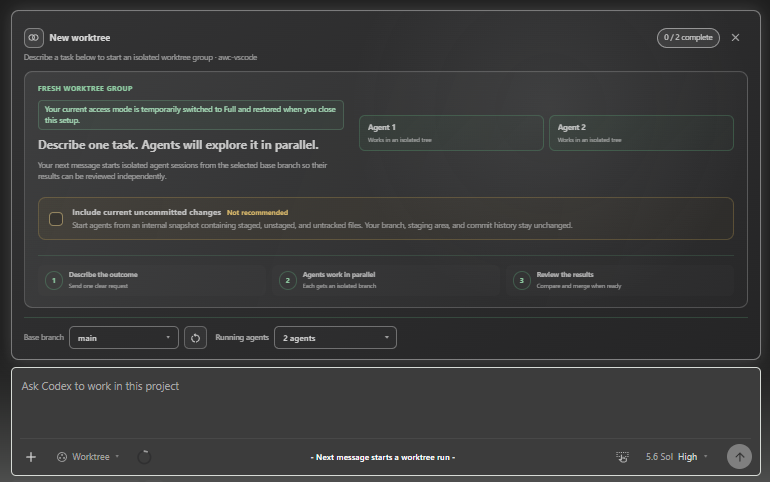Screen dimensions: 770x482
Task: Click the 0 / 2 complete badge
Action: point(688,38)
